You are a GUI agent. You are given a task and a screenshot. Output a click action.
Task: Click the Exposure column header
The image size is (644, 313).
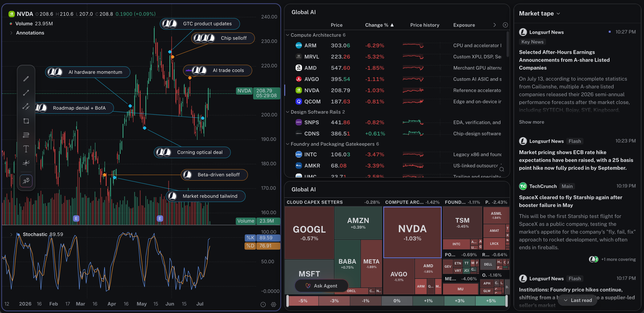pos(464,25)
